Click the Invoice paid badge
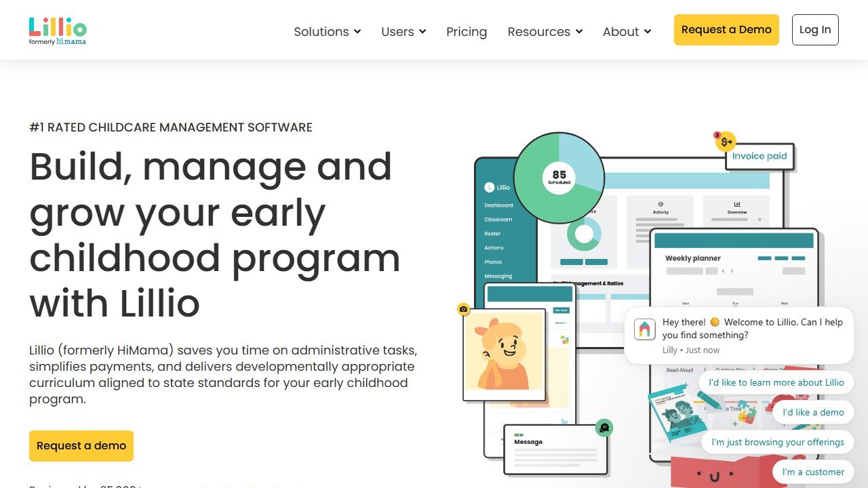The height and width of the screenshot is (488, 868). tap(759, 157)
